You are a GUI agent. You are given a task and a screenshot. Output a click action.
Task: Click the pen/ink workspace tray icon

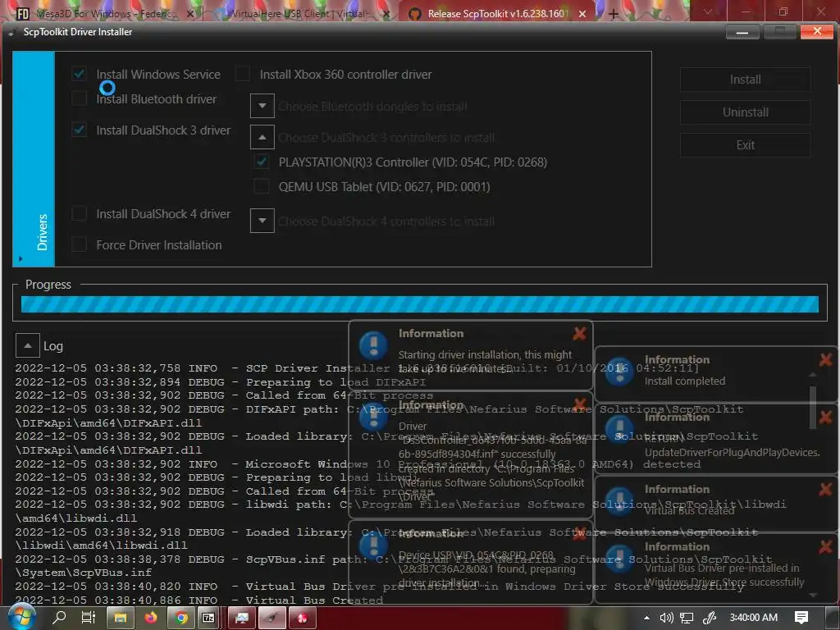710,618
